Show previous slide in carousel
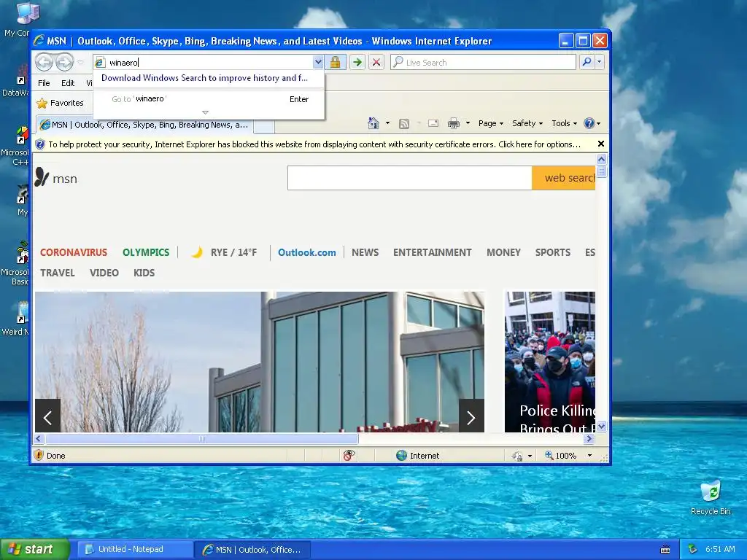The image size is (747, 560). click(47, 416)
